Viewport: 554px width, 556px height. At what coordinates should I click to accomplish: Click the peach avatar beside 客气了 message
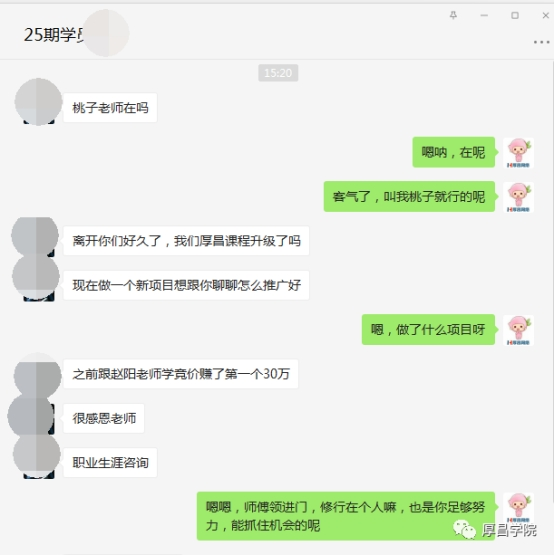tap(518, 197)
